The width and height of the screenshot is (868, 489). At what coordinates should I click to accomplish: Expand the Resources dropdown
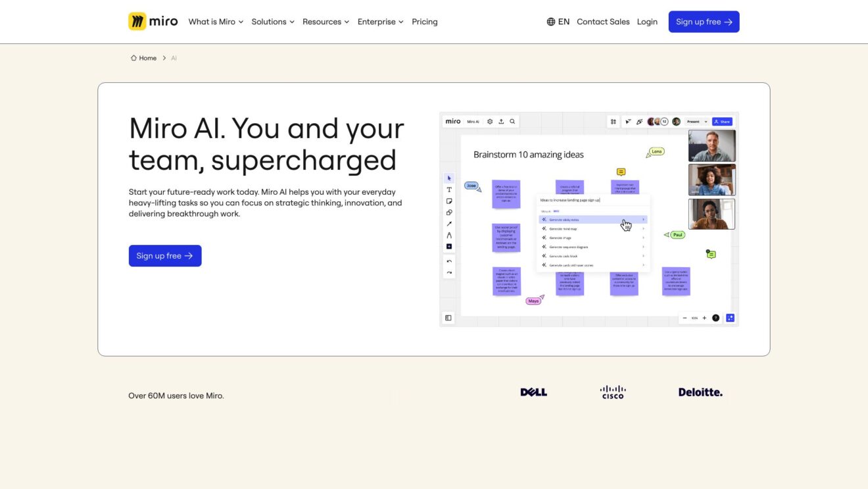(325, 22)
